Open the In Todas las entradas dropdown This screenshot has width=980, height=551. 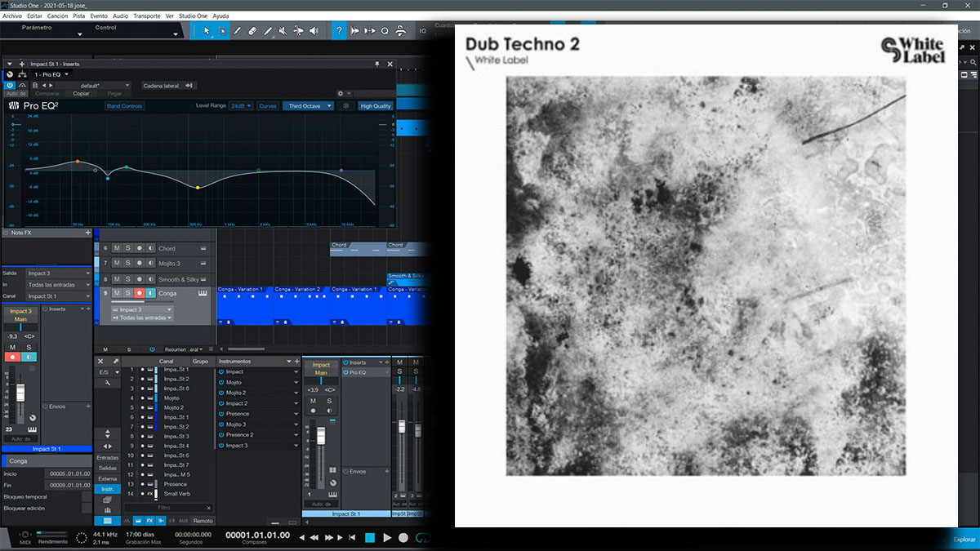(x=59, y=285)
